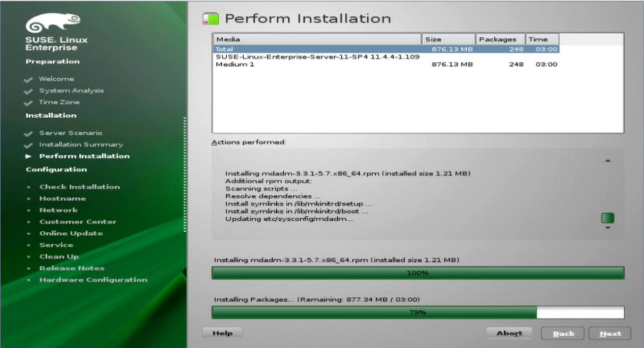Sort table by Time column header

click(542, 39)
